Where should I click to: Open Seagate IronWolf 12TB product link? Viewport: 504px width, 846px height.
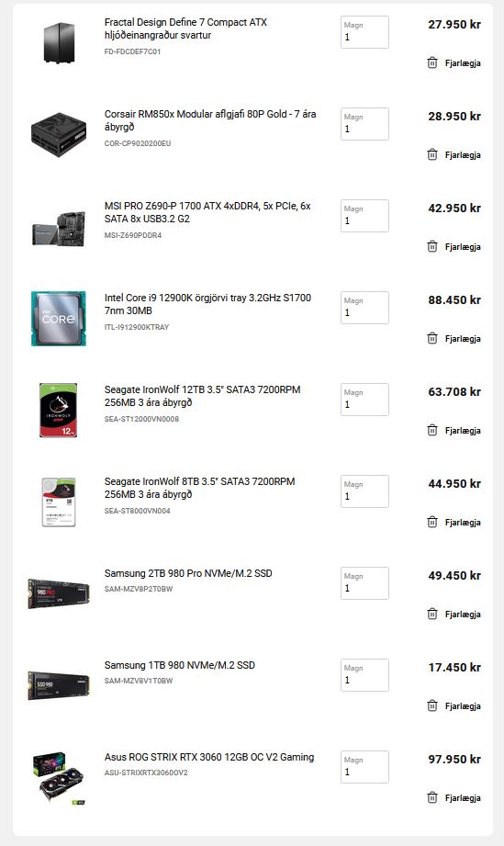pyautogui.click(x=202, y=396)
